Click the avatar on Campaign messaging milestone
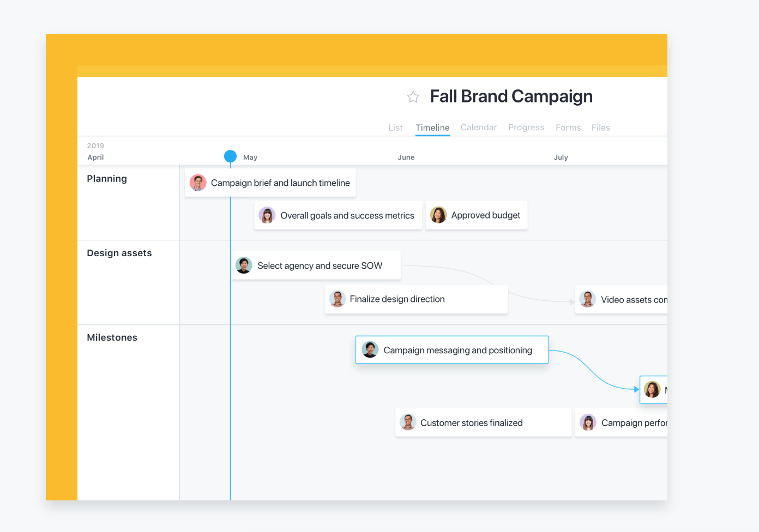The width and height of the screenshot is (759, 532). click(370, 349)
